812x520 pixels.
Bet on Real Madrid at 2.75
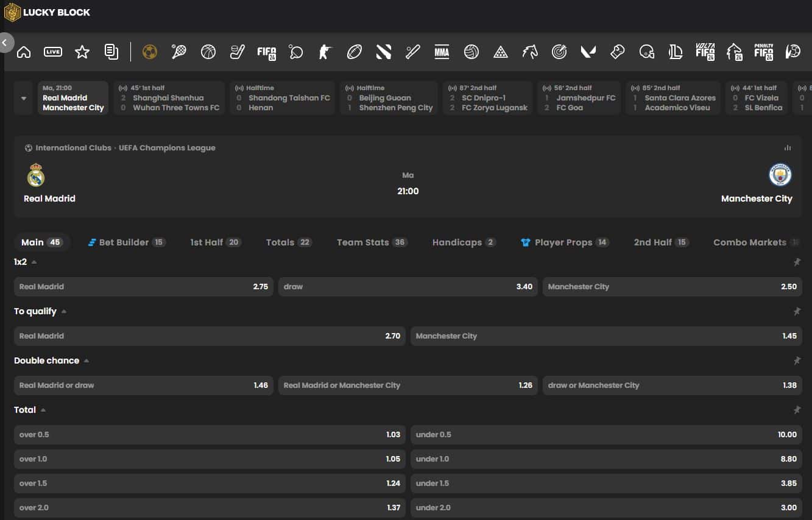click(144, 287)
